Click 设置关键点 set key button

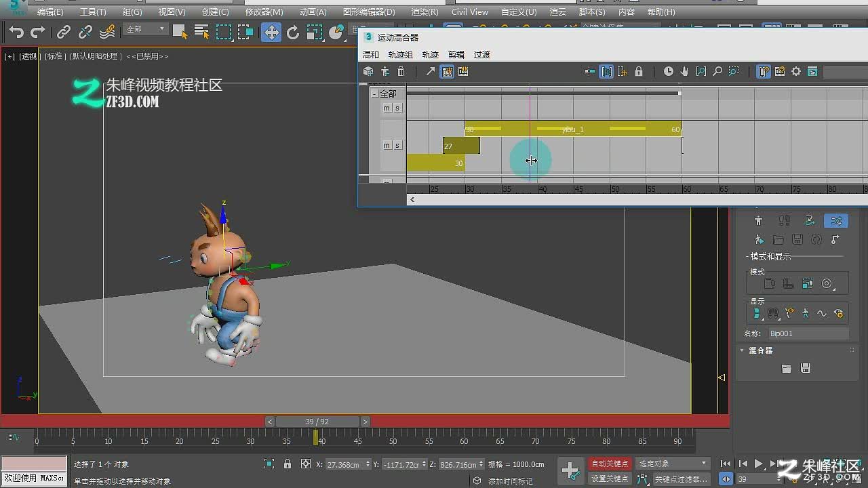(x=610, y=479)
